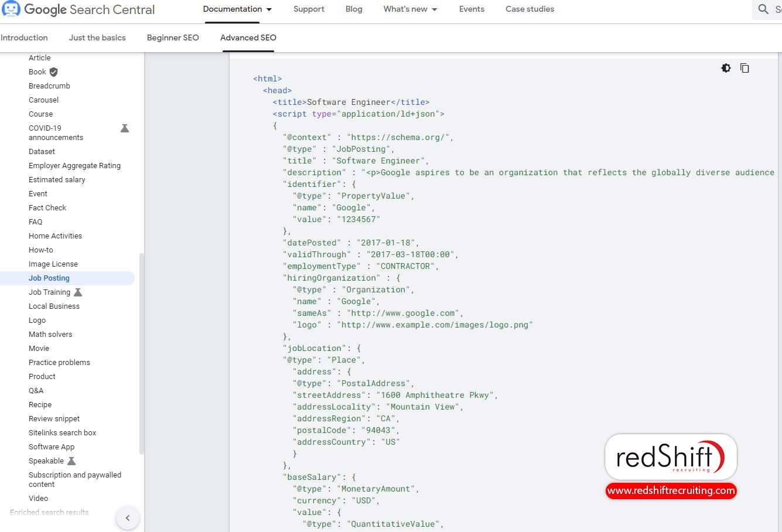Open the Job Training text link
This screenshot has height=532, width=782.
coord(49,292)
